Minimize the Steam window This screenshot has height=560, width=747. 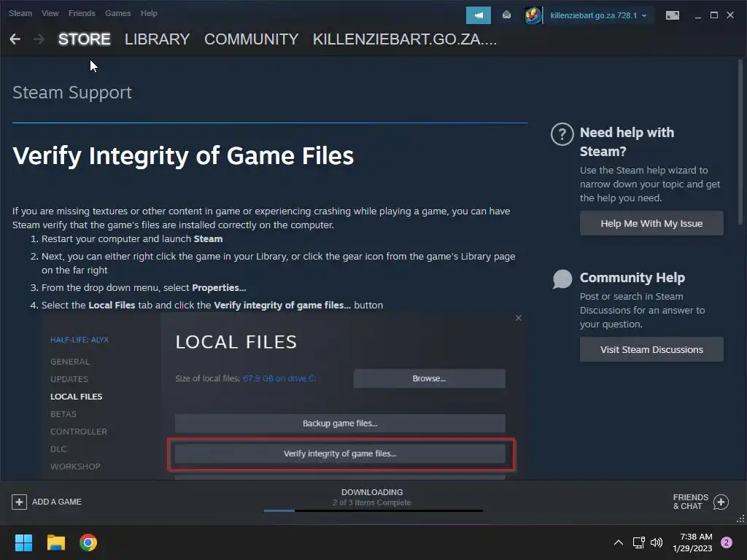click(698, 16)
